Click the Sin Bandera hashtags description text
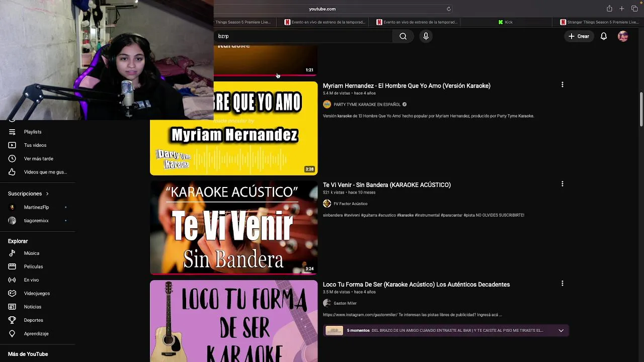 click(423, 215)
